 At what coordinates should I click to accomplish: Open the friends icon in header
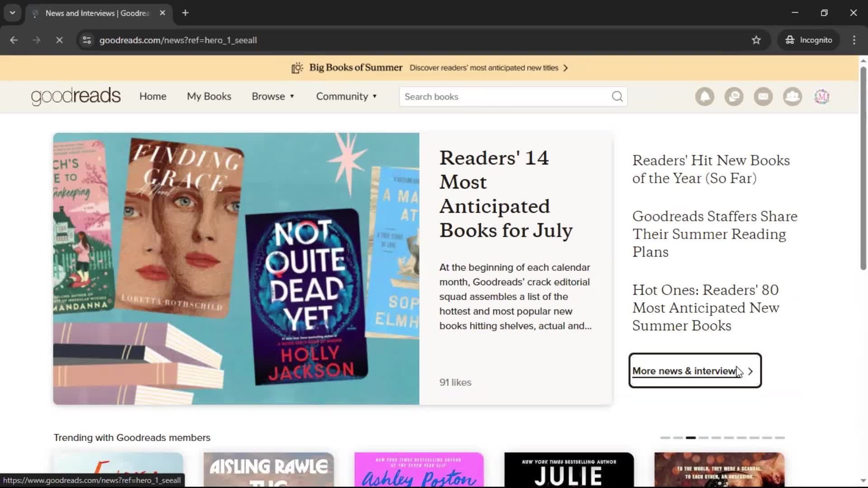tap(793, 97)
